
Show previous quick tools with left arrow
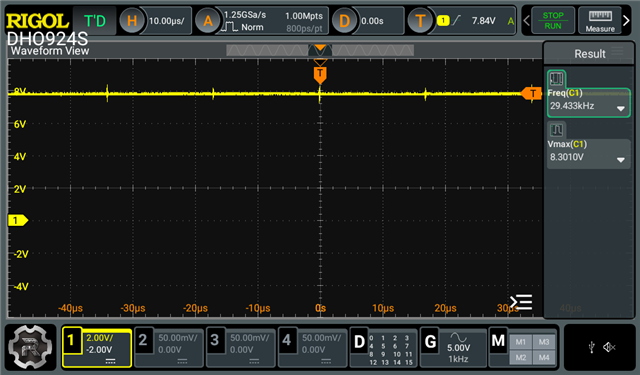coord(527,20)
